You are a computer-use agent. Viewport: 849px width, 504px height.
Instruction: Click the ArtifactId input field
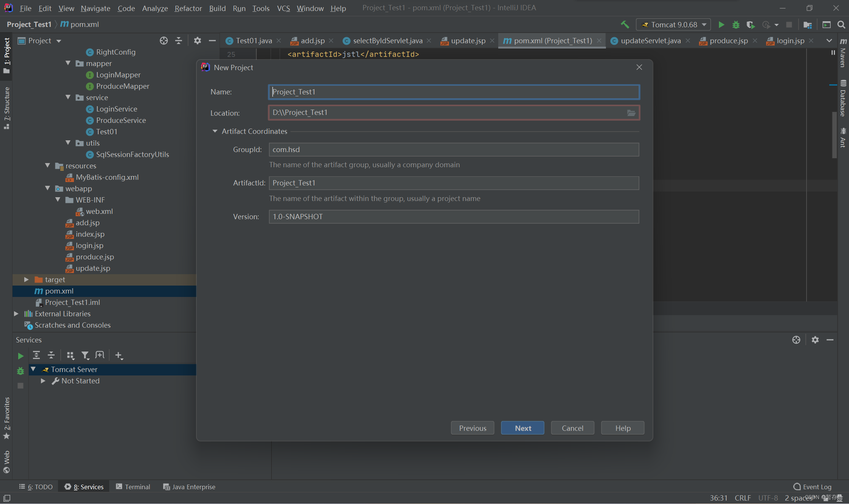pyautogui.click(x=454, y=183)
